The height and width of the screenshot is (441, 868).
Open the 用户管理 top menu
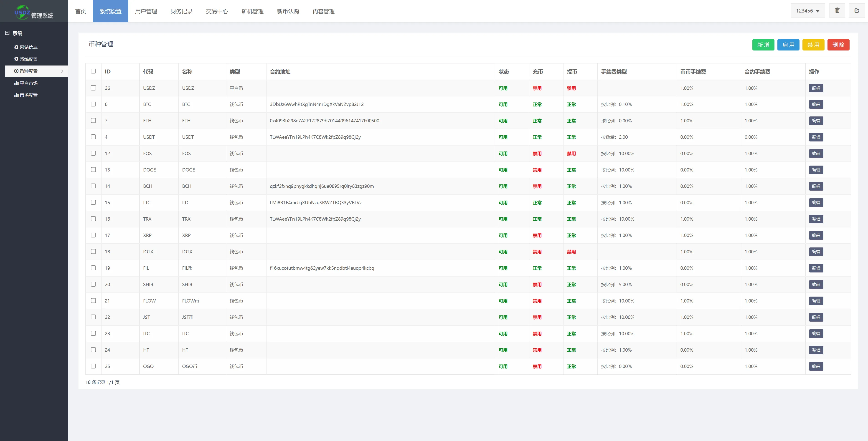pyautogui.click(x=146, y=11)
